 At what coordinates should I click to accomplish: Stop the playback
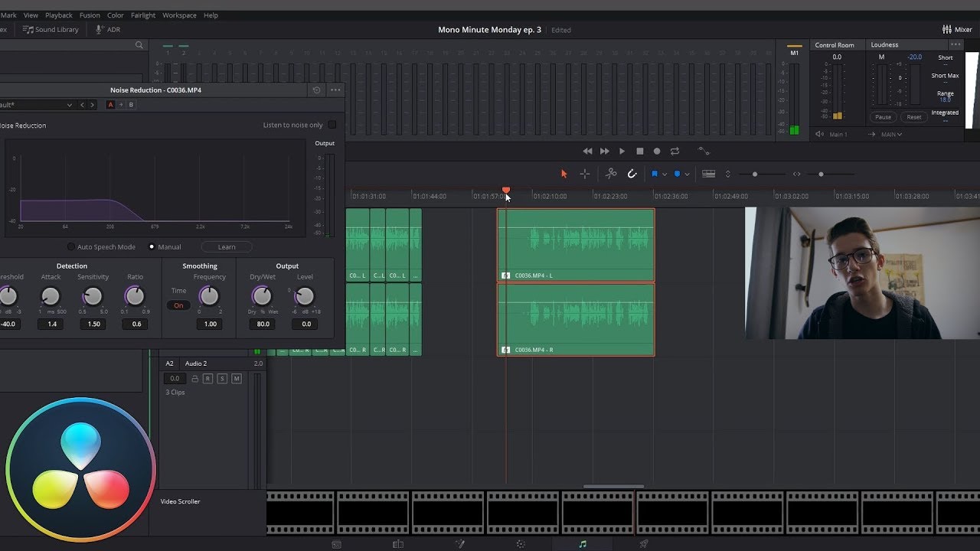tap(640, 152)
